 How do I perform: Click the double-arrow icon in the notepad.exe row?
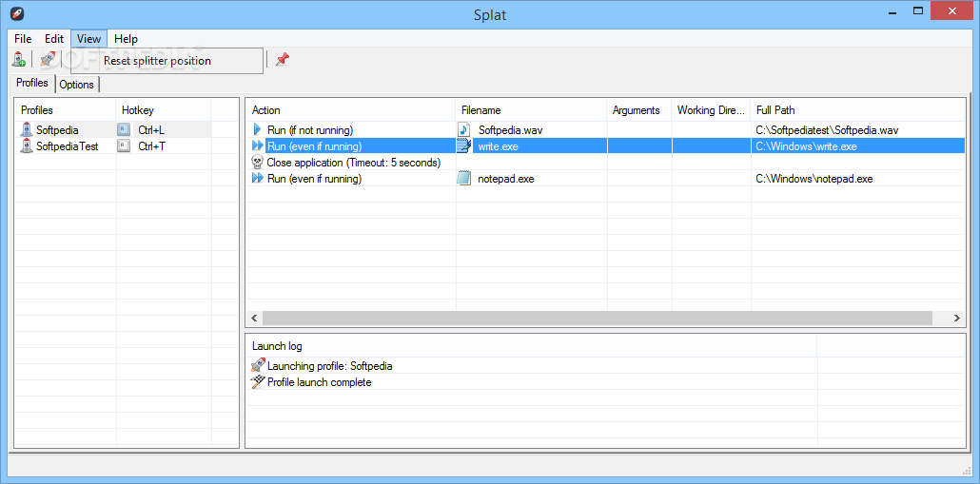click(x=258, y=179)
